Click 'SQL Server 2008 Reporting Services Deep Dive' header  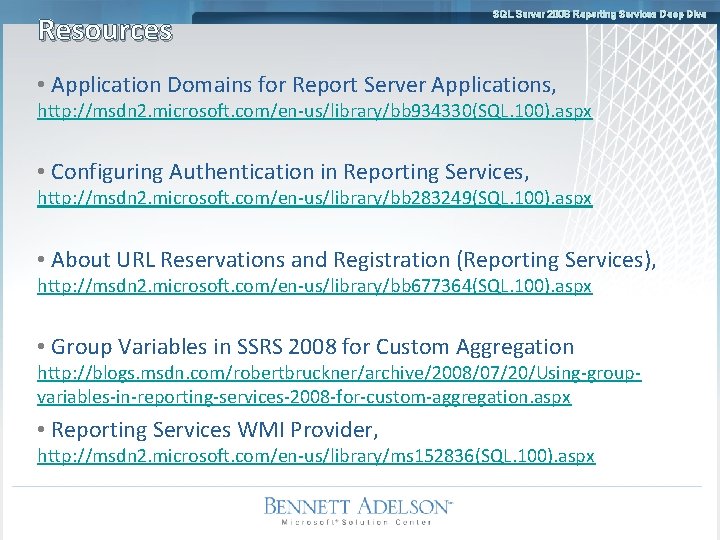pyautogui.click(x=600, y=14)
